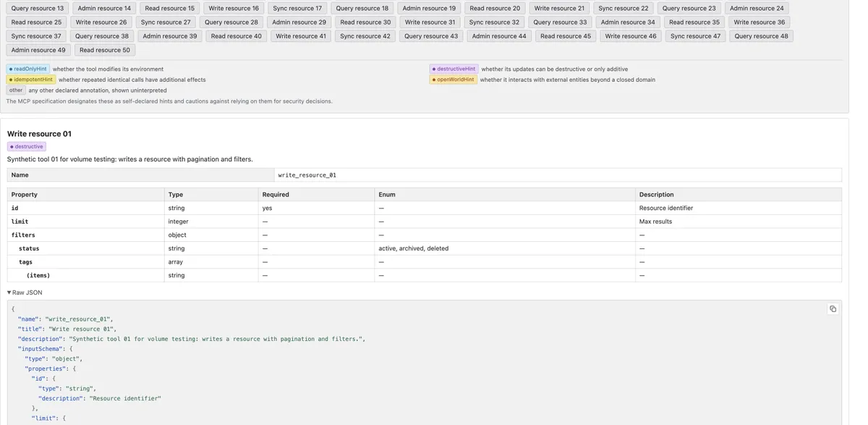This screenshot has width=868, height=425.
Task: Select Sync resource 32
Action: (x=494, y=22)
